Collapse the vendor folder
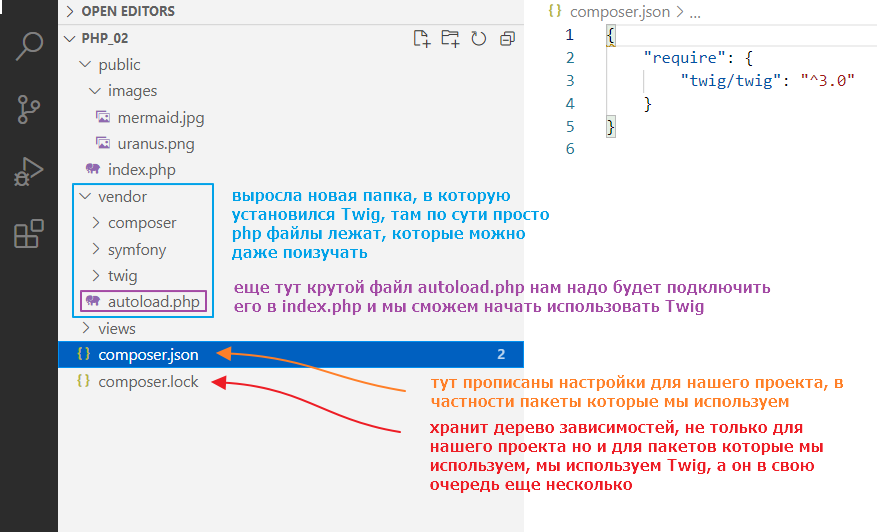 tap(122, 197)
